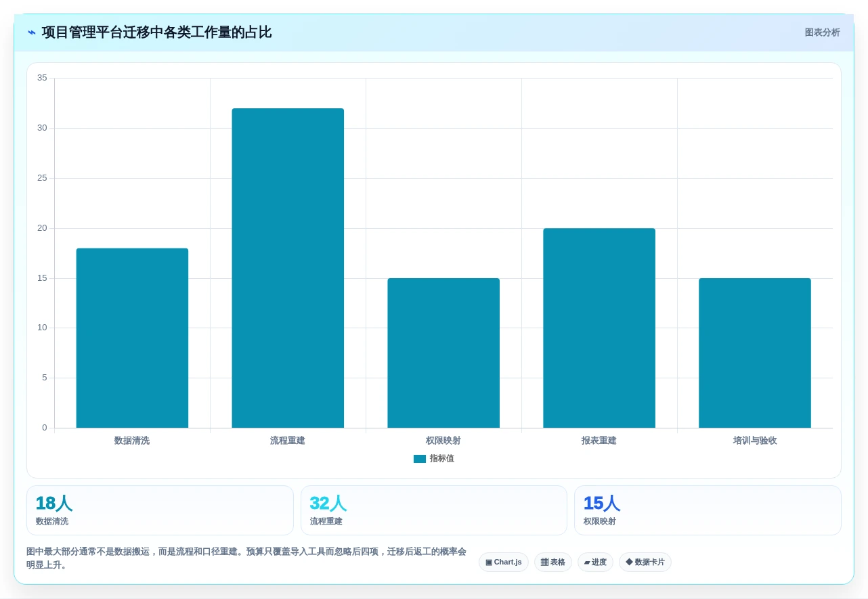Click the y-axis value 20

(x=42, y=228)
